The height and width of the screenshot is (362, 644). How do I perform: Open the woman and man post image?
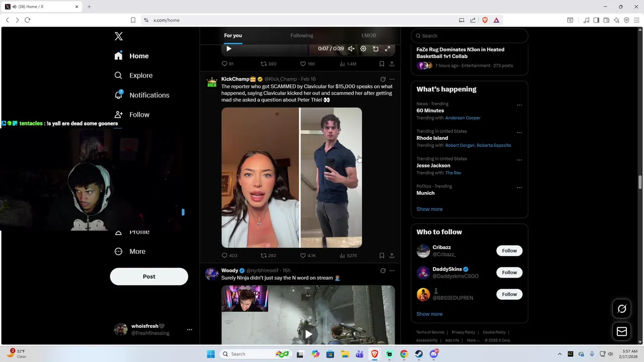coord(292,177)
